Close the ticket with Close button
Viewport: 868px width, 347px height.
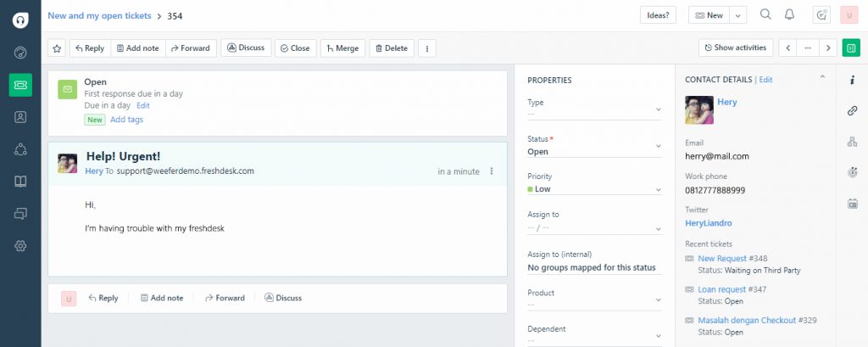point(295,48)
